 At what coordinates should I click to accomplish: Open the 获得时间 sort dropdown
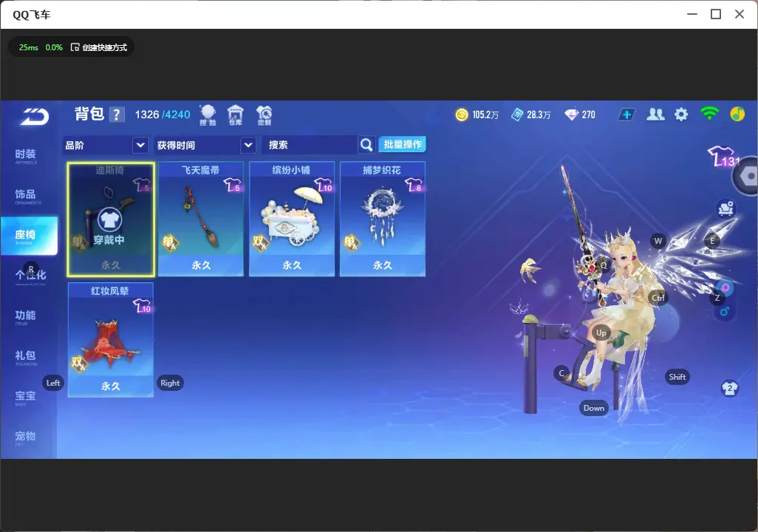205,145
